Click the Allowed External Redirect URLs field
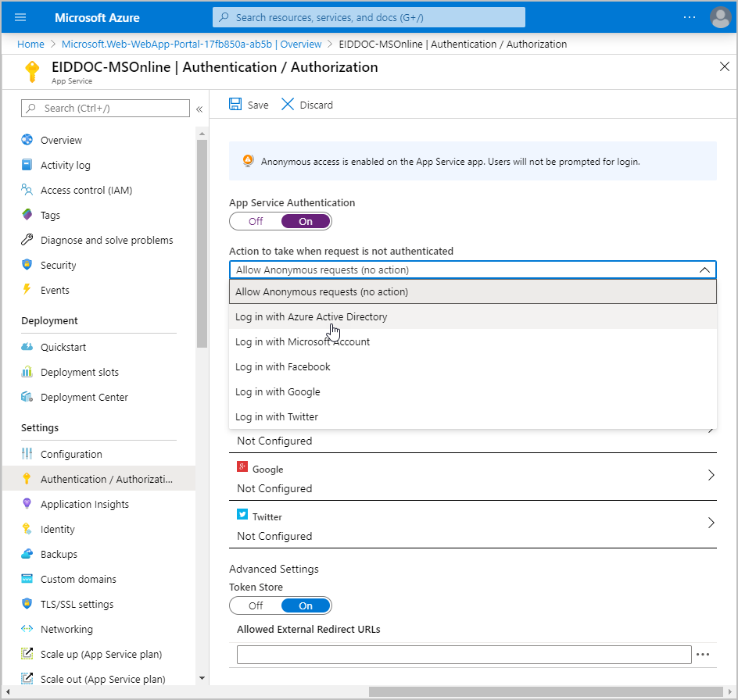 point(464,654)
